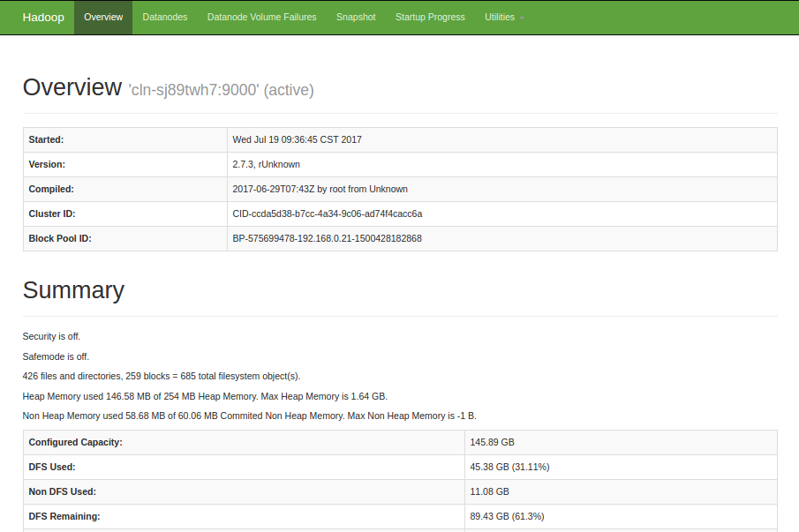Click the Summary section heading
799x532 pixels.
click(x=73, y=290)
